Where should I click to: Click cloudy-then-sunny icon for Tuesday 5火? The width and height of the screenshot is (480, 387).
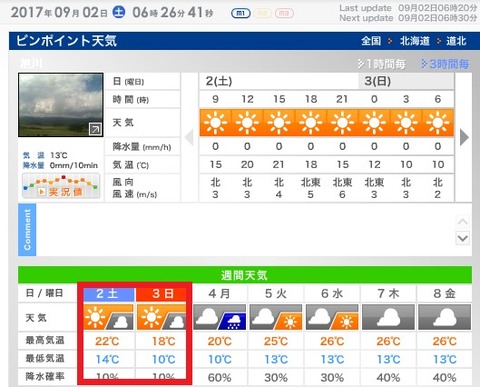pos(276,317)
